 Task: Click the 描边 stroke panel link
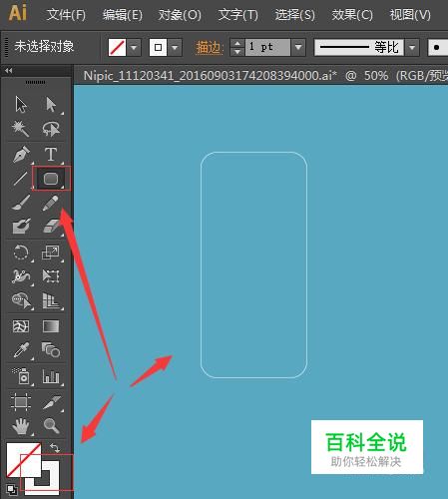point(209,48)
